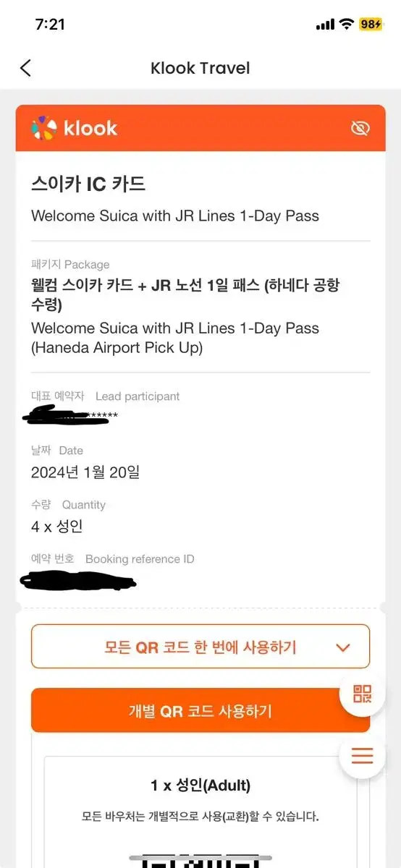Tap the back arrow in header

[x=25, y=68]
